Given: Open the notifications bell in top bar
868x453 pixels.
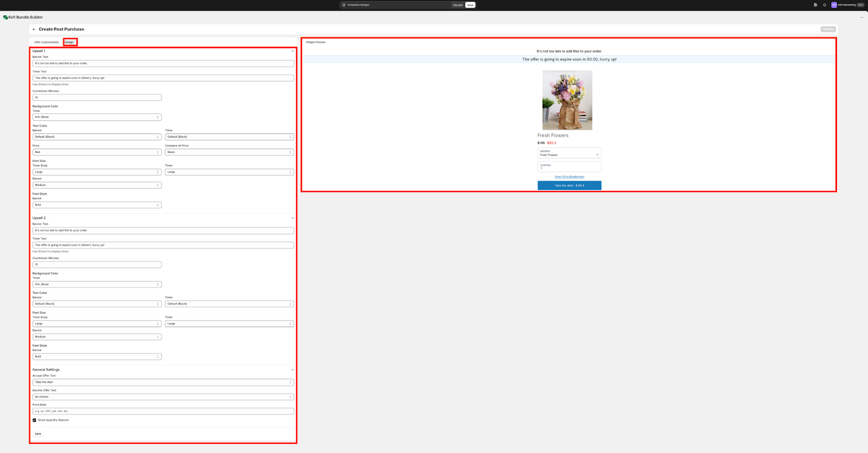Looking at the screenshot, I should [825, 5].
